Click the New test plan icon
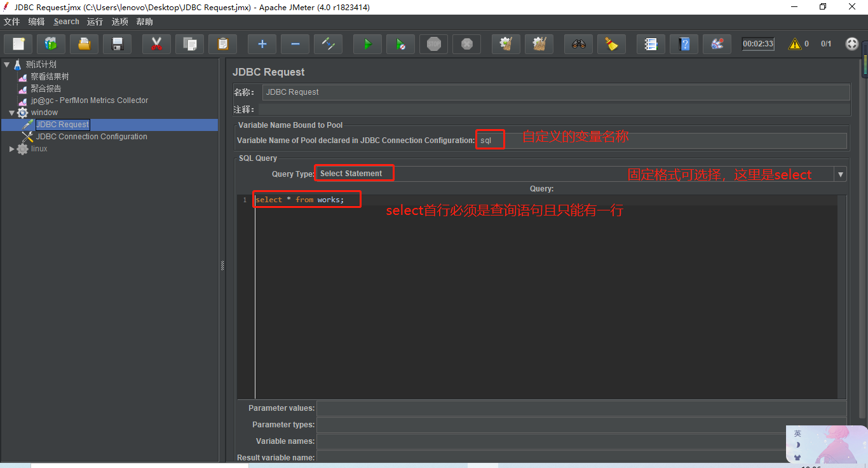868x468 pixels. point(18,44)
